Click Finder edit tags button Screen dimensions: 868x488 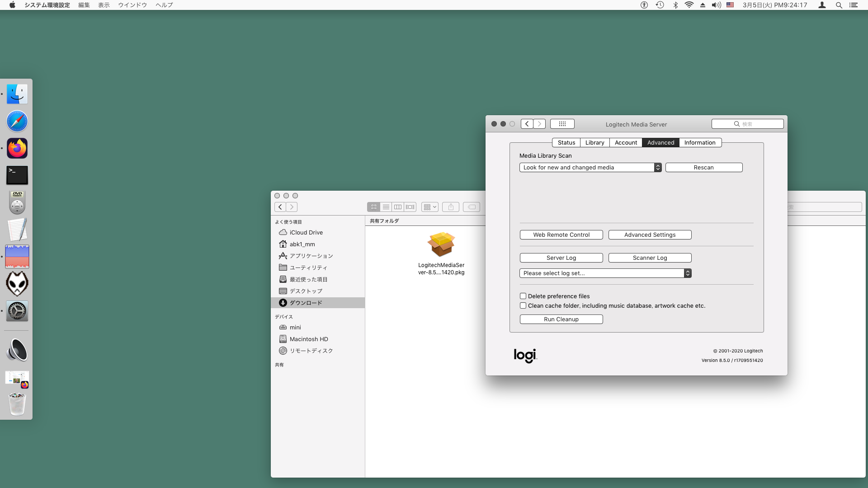[472, 207]
